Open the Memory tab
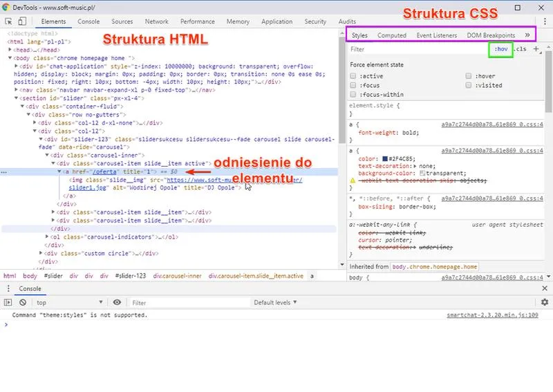This screenshot has height=392, width=553. tap(238, 21)
